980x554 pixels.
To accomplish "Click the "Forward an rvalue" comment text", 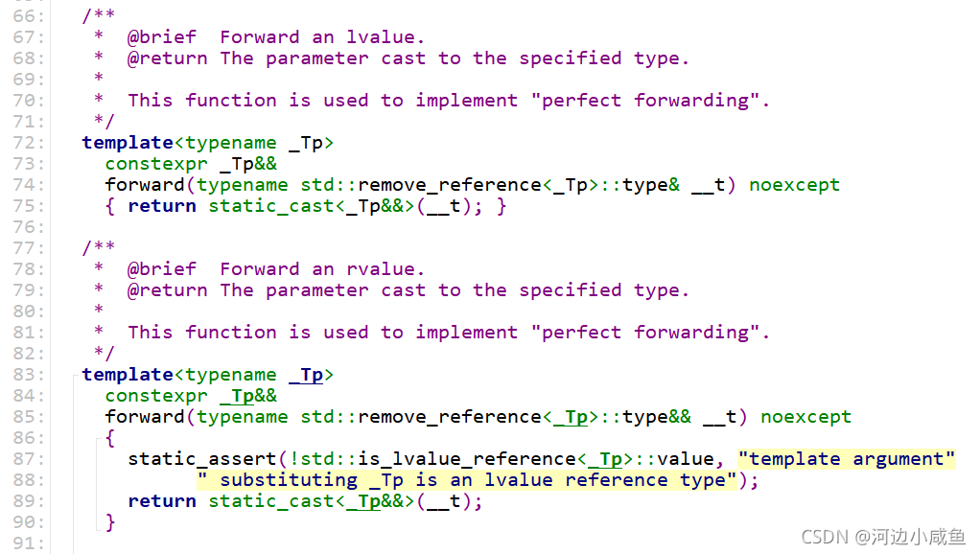I will (x=322, y=270).
